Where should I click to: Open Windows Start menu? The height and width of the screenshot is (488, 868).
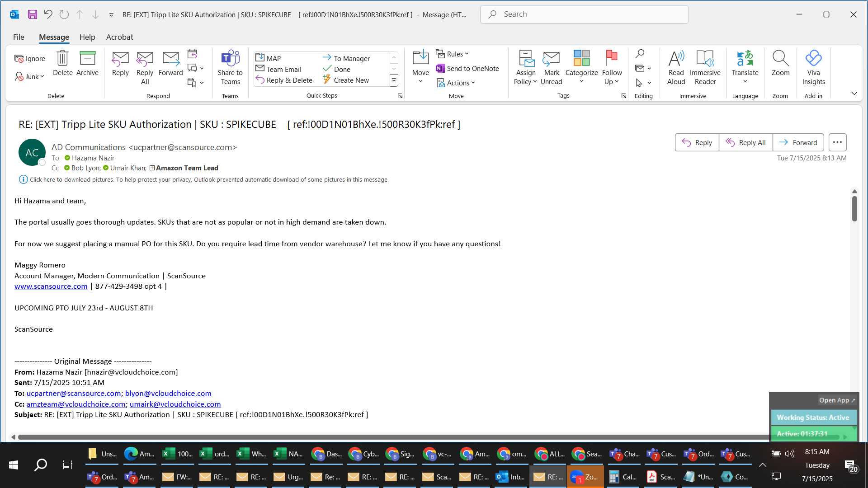tap(14, 465)
